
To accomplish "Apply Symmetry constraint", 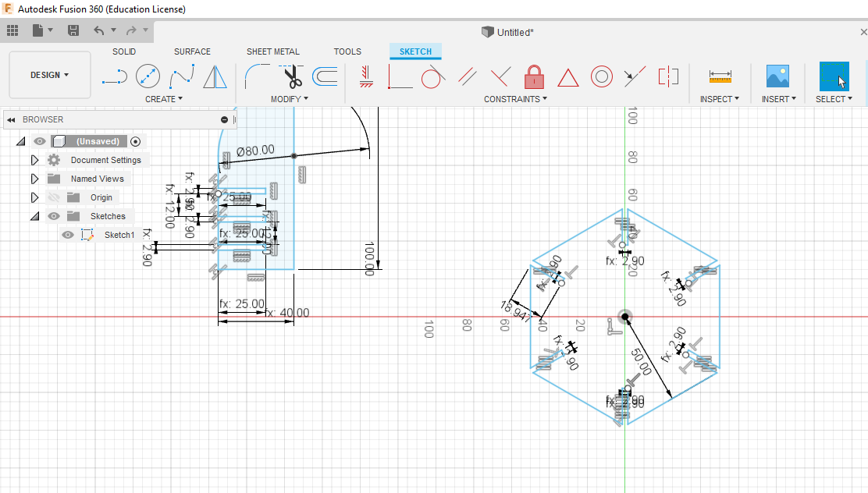I will [668, 76].
